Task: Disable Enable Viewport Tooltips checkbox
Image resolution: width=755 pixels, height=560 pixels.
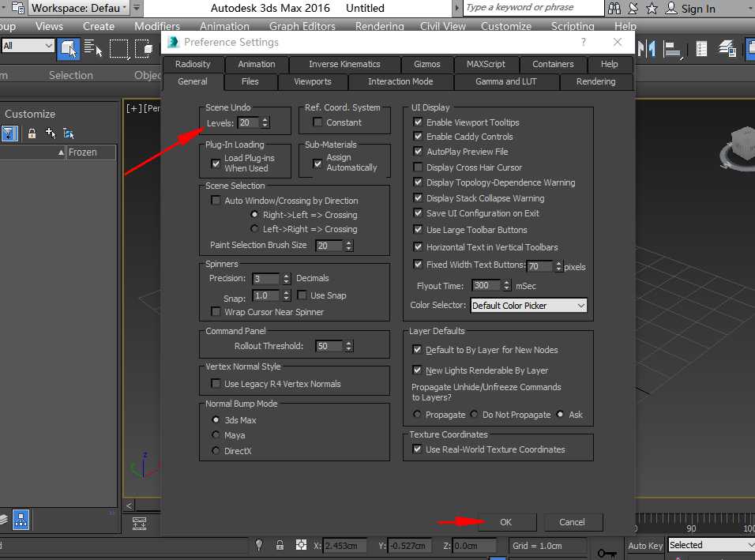Action: 418,122
